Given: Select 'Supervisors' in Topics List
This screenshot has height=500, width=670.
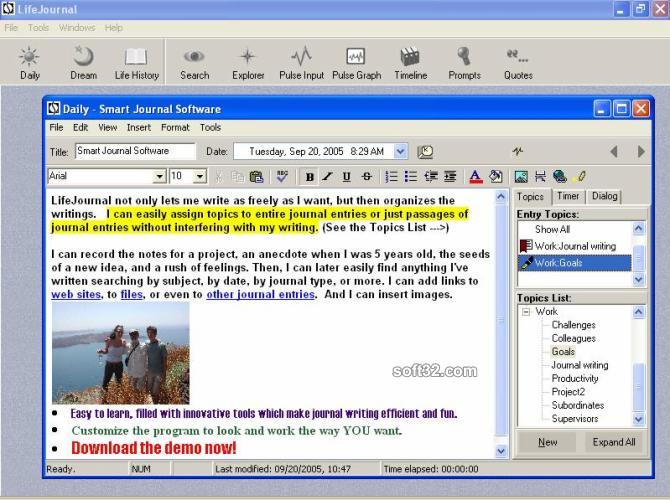Looking at the screenshot, I should (x=575, y=418).
